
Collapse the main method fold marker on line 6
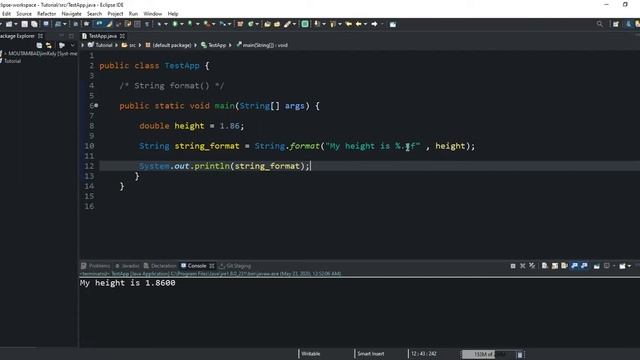pos(96,106)
